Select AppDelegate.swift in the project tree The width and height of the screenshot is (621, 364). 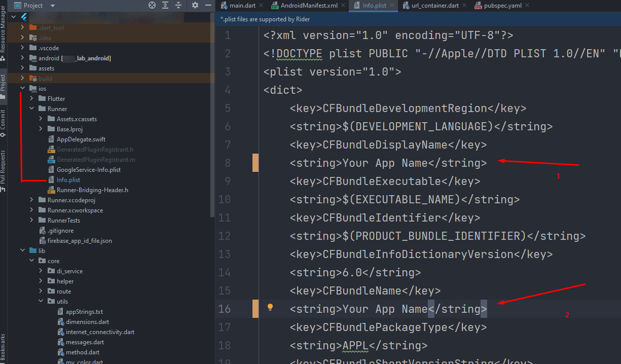point(81,139)
